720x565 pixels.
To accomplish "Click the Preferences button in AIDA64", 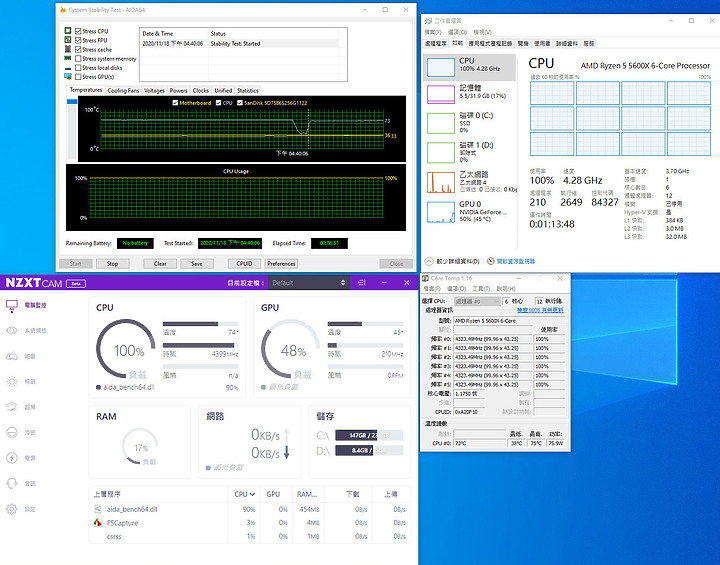I will [281, 264].
